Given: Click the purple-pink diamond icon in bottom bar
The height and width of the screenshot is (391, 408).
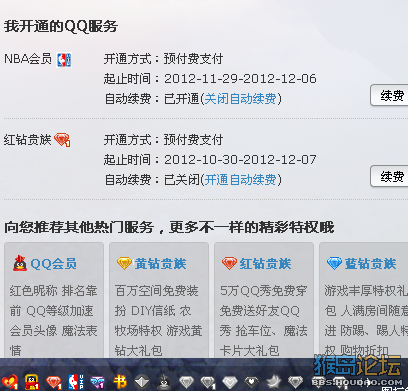Looking at the screenshot, I should click(98, 382).
